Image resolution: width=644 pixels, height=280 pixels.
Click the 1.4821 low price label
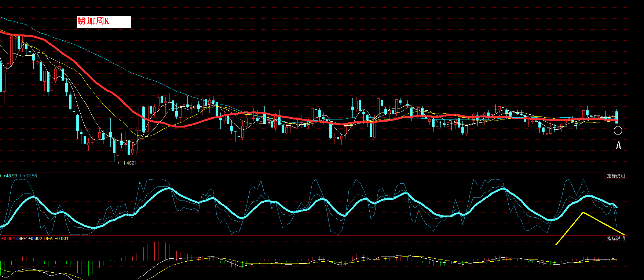pyautogui.click(x=130, y=163)
